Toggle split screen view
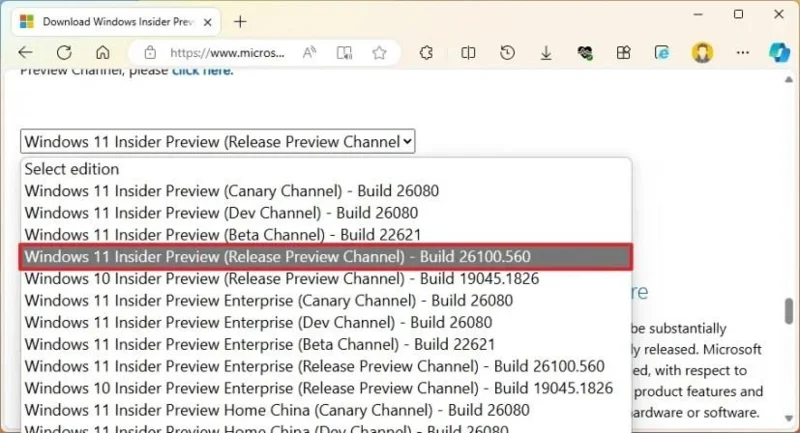This screenshot has height=433, width=800. (x=468, y=53)
